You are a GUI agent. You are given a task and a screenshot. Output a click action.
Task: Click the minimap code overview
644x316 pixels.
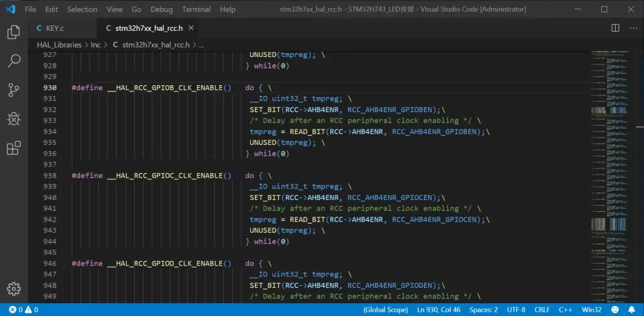tap(610, 168)
